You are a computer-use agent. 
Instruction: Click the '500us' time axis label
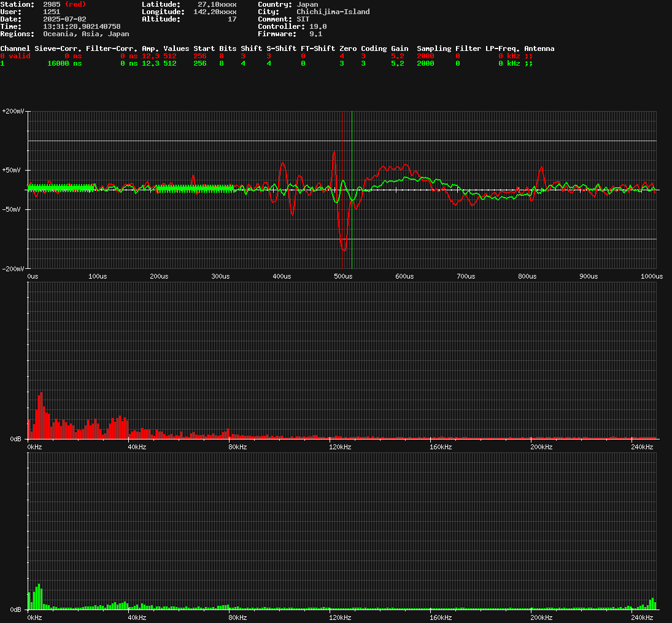[343, 276]
